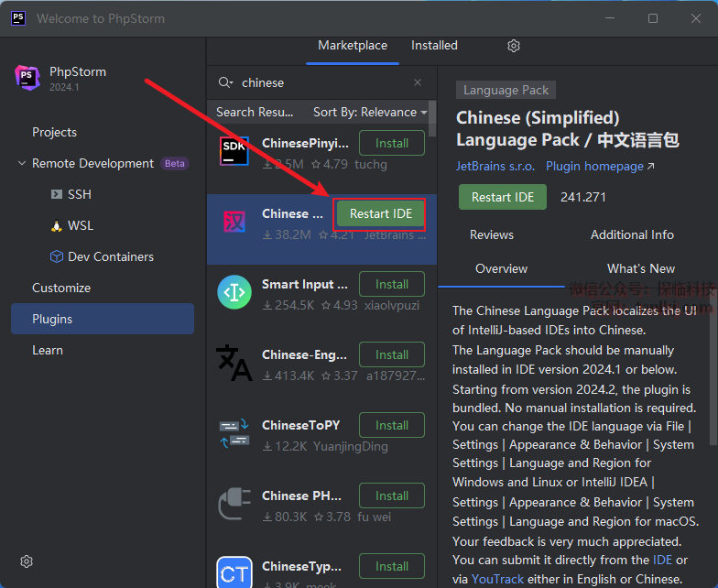The height and width of the screenshot is (588, 718).
Task: Open search options dropdown next to magnifier
Action: (233, 83)
